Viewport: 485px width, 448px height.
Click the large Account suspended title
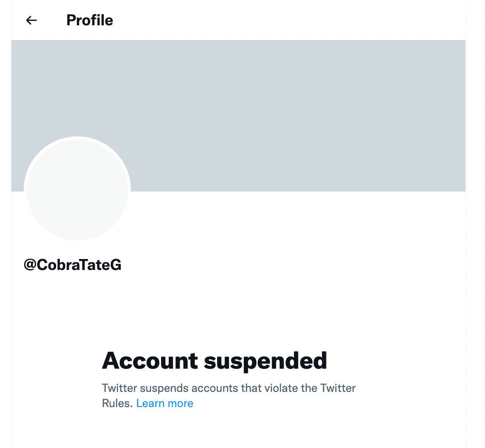click(214, 361)
